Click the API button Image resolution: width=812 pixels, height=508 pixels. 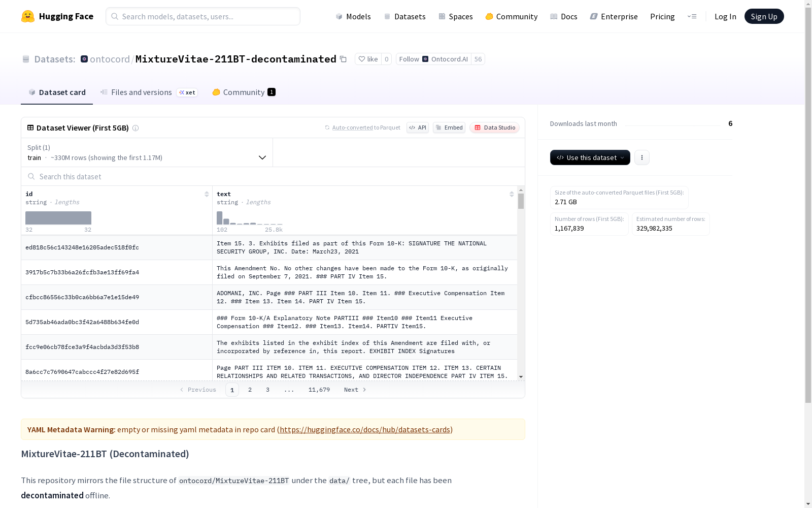pyautogui.click(x=418, y=128)
